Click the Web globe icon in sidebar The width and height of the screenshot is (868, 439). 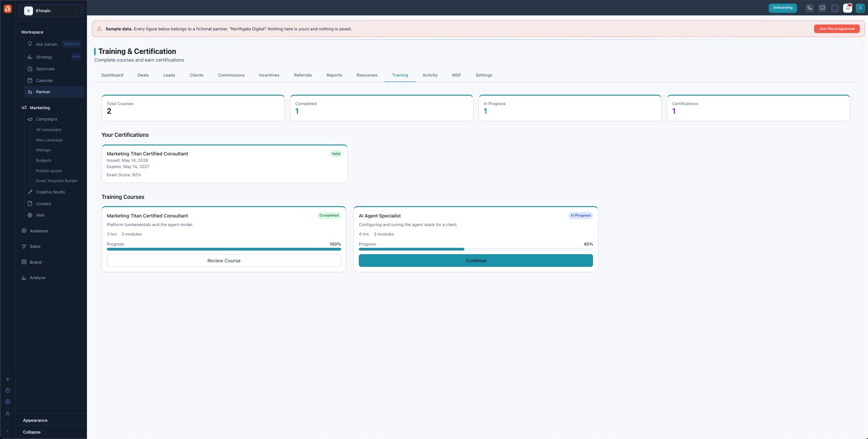click(x=30, y=215)
